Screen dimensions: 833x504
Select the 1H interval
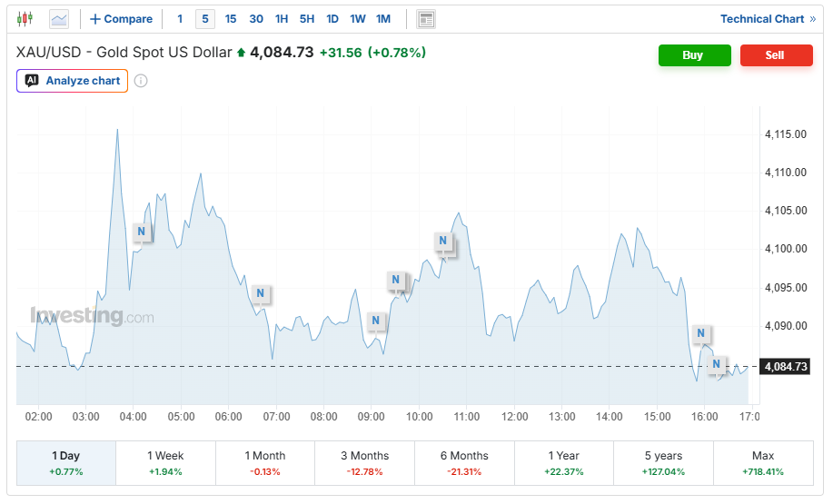pos(282,19)
